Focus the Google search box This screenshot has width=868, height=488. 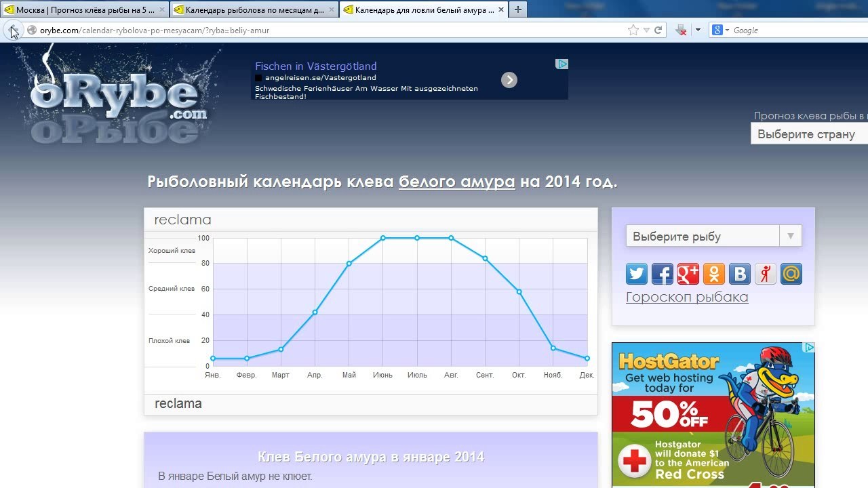[800, 30]
